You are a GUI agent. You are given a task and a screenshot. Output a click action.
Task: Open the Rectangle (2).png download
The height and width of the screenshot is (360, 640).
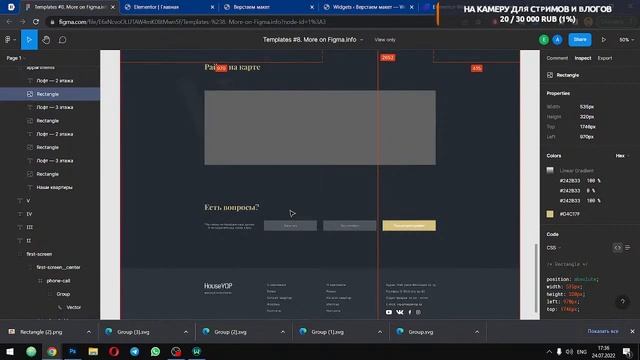(x=42, y=332)
